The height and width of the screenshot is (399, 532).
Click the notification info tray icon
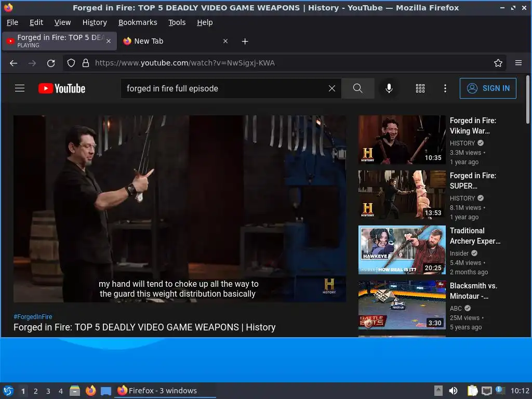click(500, 390)
